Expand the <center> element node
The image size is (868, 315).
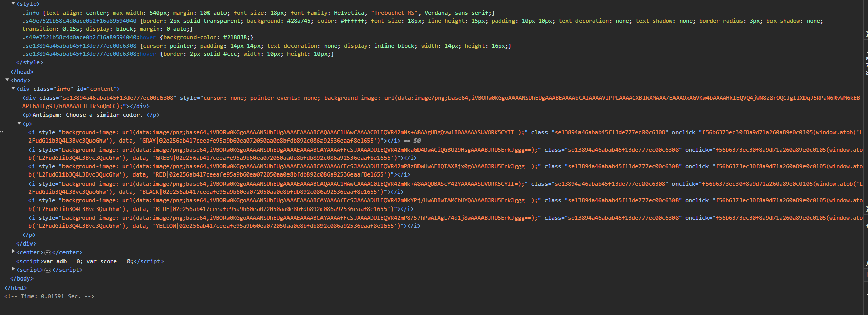[x=13, y=252]
